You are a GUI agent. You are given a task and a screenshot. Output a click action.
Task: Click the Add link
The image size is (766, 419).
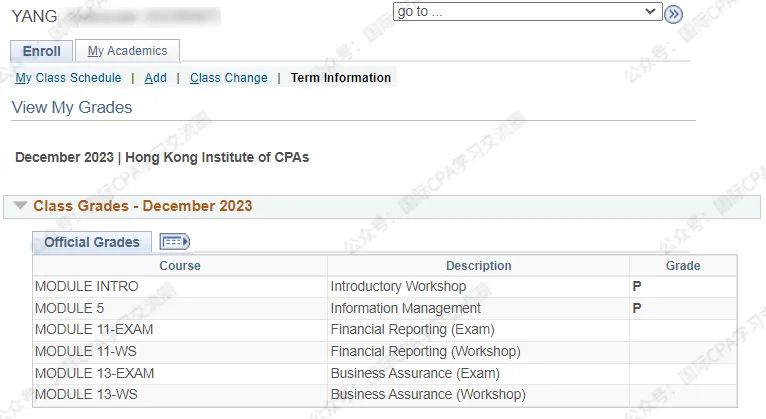[155, 78]
